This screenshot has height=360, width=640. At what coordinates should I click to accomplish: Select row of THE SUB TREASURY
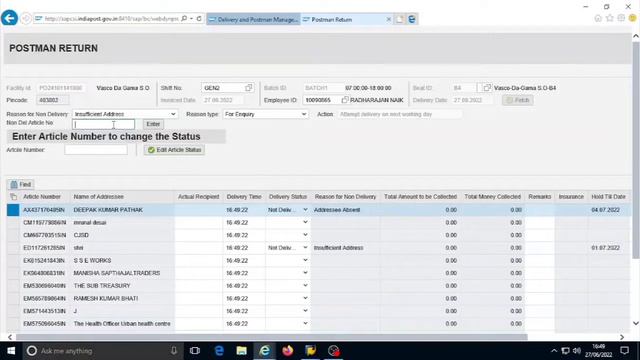click(13, 286)
